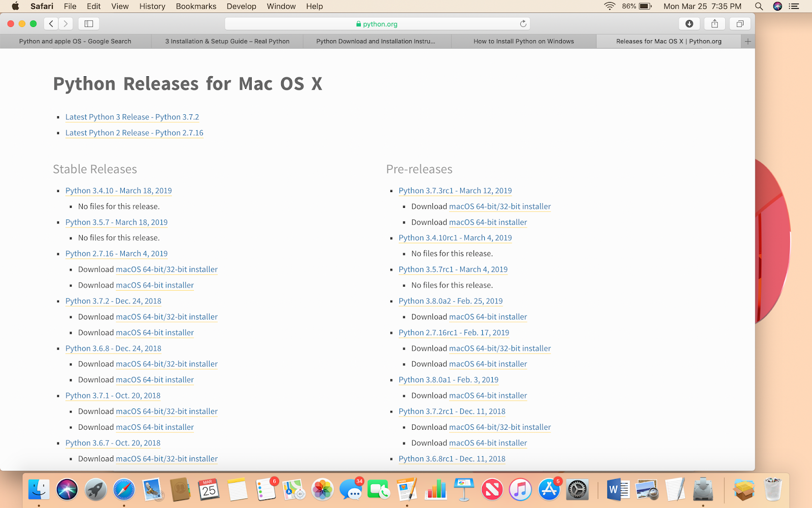Switch to How to Install Python on Windows tab

pos(524,41)
